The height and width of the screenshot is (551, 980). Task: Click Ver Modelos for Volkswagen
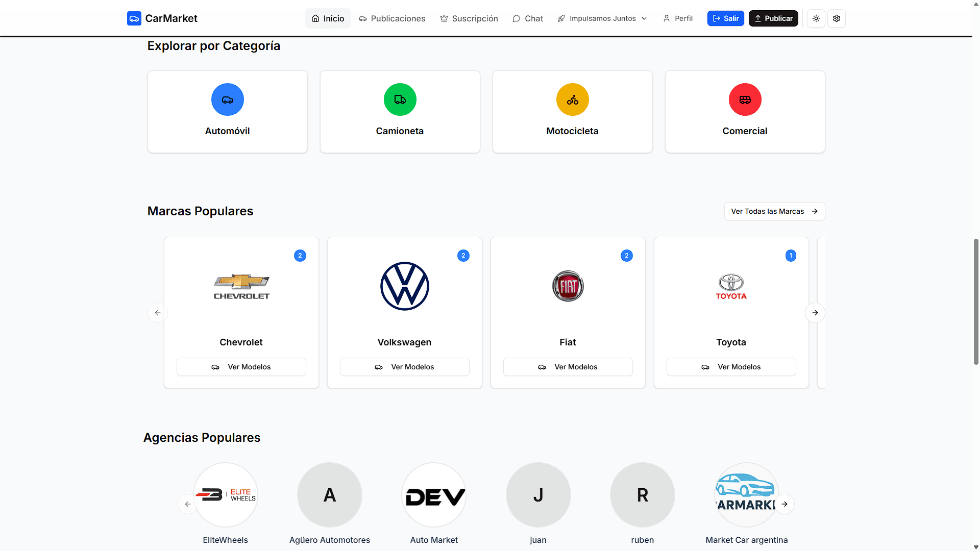[x=405, y=367]
